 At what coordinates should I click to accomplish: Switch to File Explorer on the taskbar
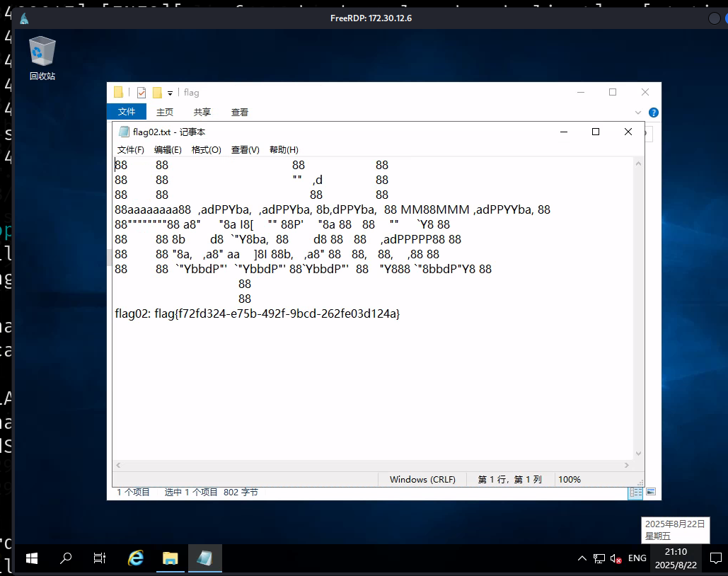click(x=170, y=558)
